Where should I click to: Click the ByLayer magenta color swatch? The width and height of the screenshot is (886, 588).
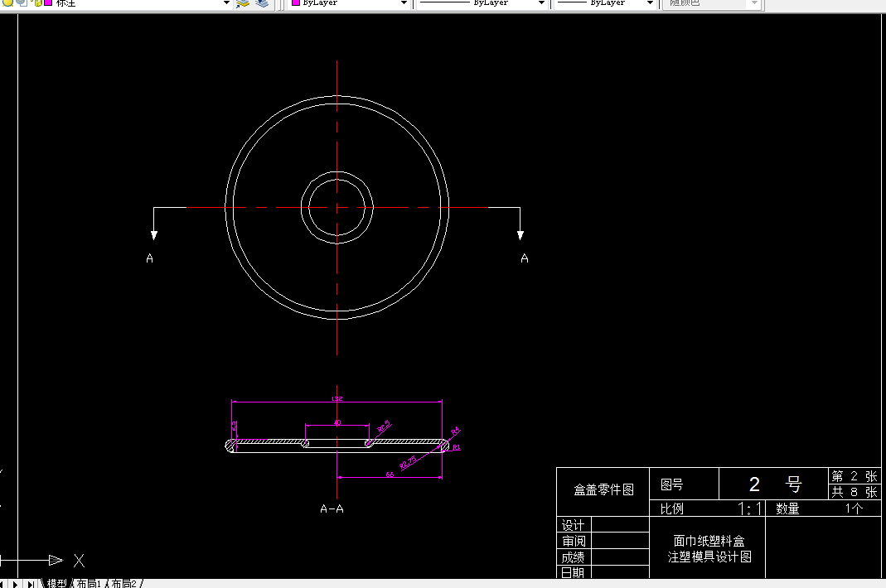(297, 3)
